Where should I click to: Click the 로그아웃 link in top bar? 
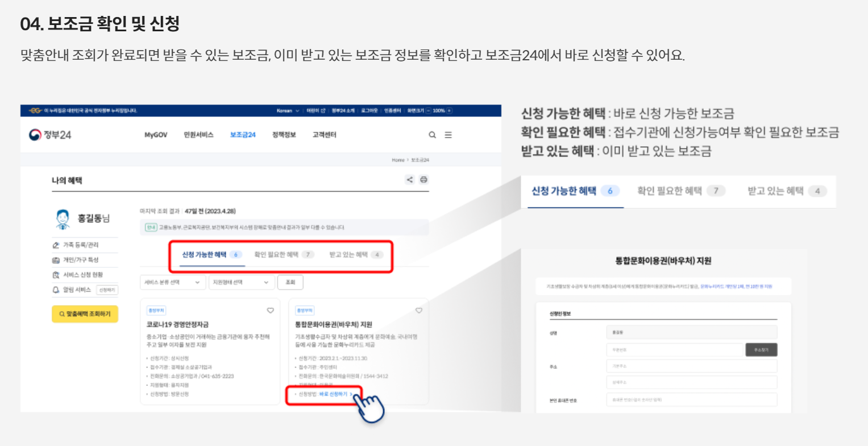tap(369, 110)
